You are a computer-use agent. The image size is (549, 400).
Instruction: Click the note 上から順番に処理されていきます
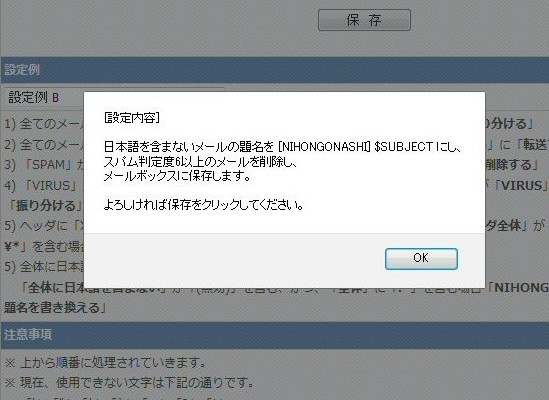point(105,363)
